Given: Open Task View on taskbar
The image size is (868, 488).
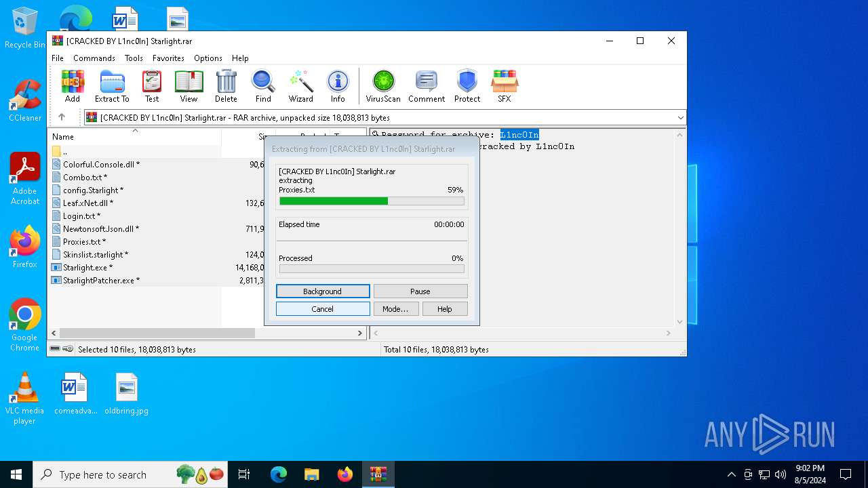Looking at the screenshot, I should [244, 474].
